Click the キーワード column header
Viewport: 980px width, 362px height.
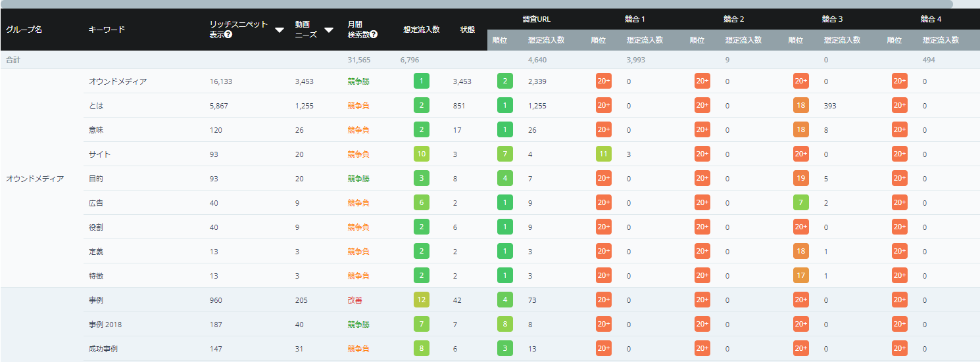pos(107,30)
